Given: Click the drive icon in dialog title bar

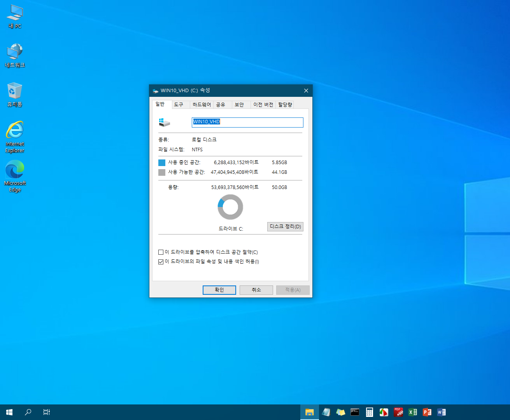Looking at the screenshot, I should [x=156, y=91].
